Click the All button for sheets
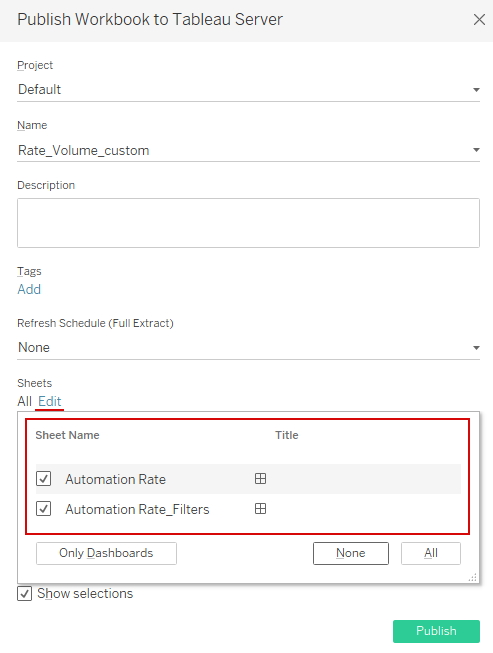 coord(431,553)
